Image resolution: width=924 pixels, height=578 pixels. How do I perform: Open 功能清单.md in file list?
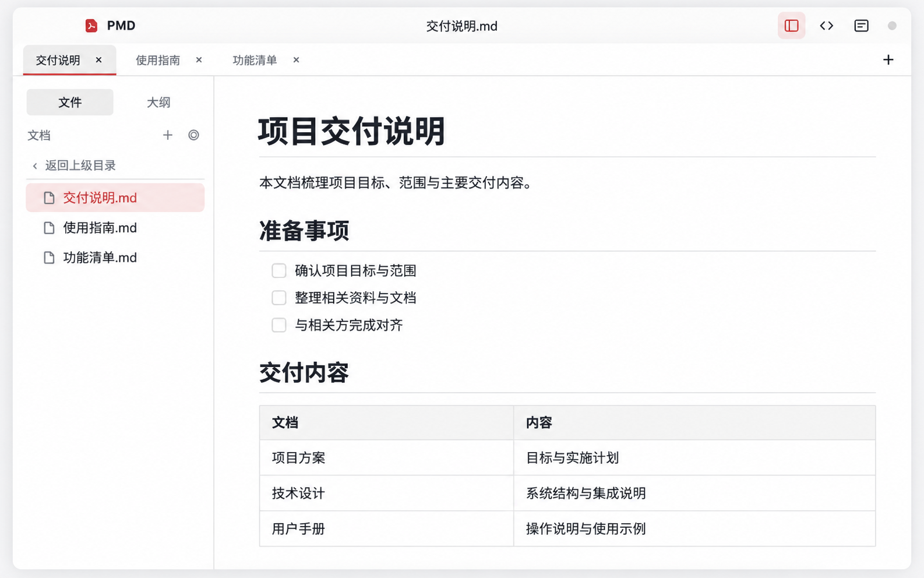point(115,258)
